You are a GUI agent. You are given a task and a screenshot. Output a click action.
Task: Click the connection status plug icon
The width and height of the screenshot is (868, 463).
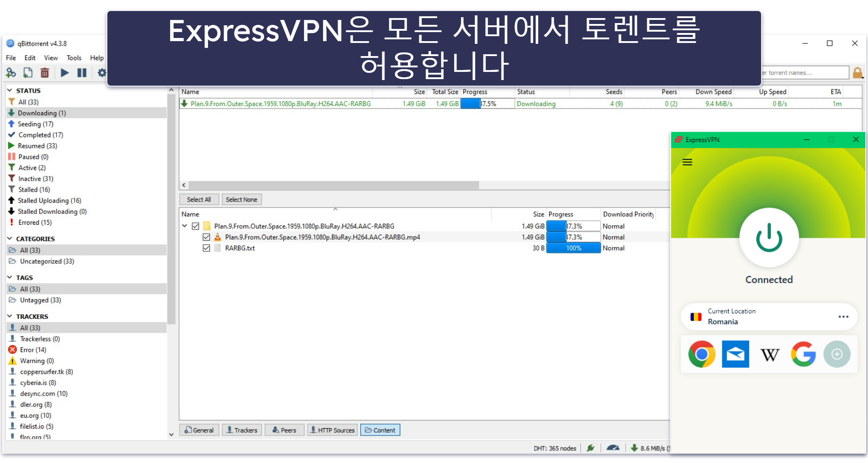tap(590, 448)
